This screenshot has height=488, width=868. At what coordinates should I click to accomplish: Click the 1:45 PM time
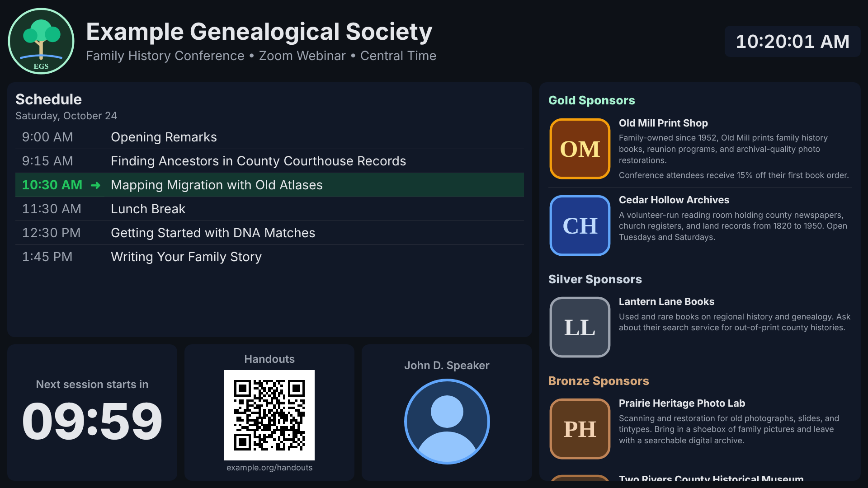pyautogui.click(x=47, y=257)
